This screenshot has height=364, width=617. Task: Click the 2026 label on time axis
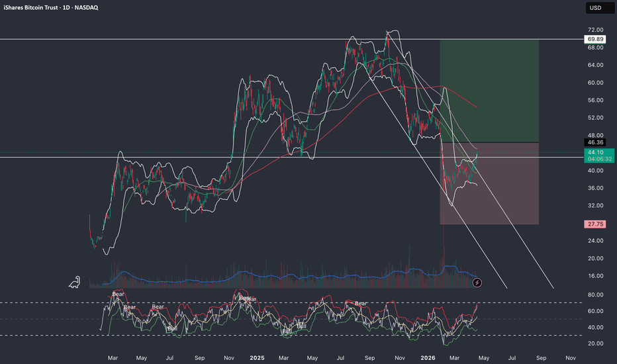(x=429, y=357)
